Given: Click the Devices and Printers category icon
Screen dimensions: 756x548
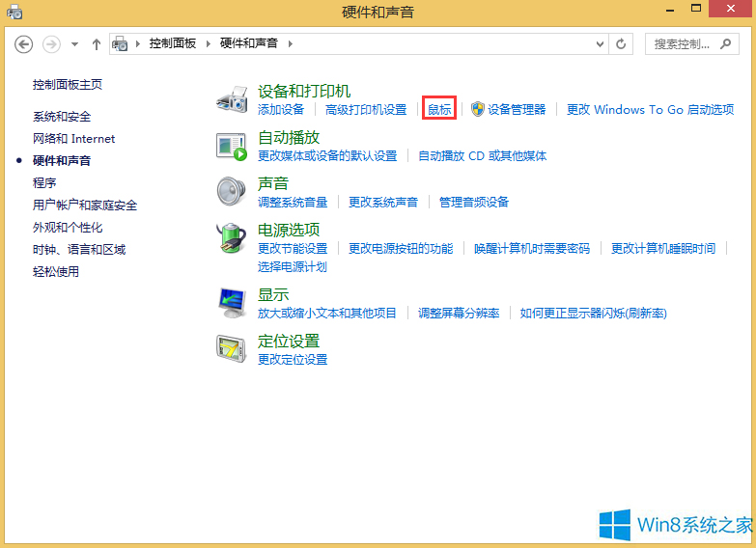Looking at the screenshot, I should 232,99.
